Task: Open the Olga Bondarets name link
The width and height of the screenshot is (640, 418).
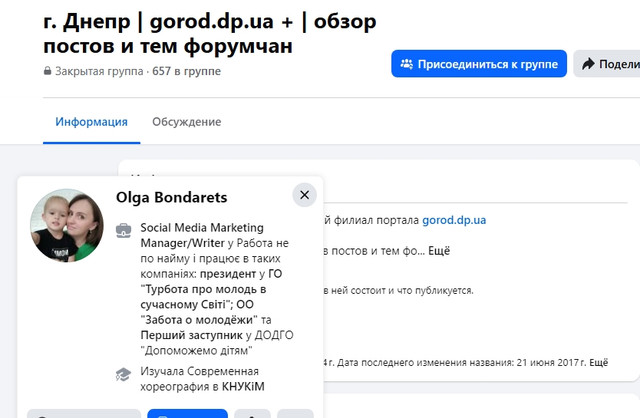Action: tap(171, 198)
